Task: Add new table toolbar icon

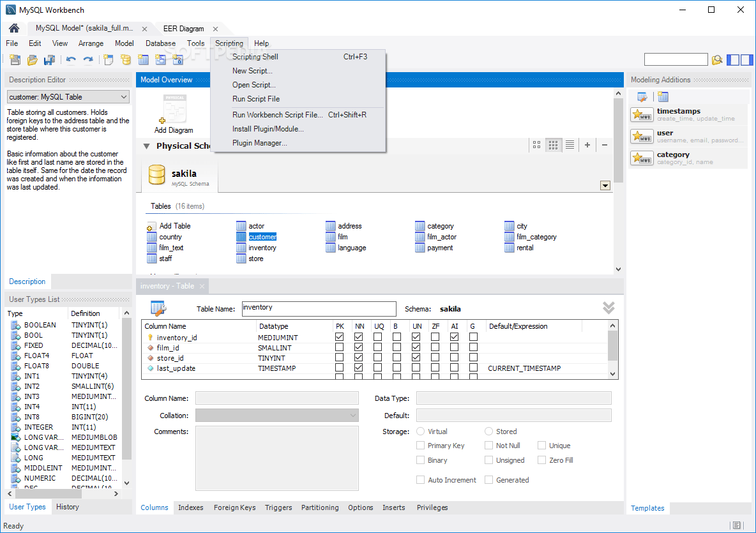Action: coord(143,60)
